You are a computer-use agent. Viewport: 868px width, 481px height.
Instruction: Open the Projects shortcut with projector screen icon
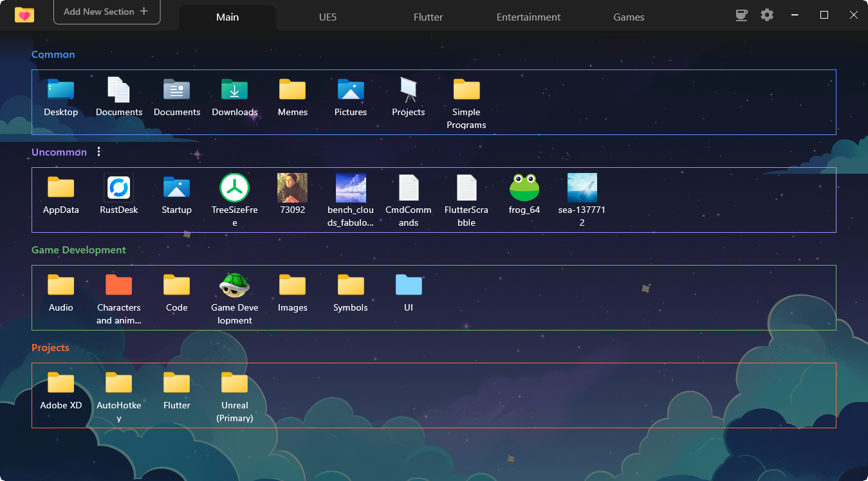click(x=409, y=98)
